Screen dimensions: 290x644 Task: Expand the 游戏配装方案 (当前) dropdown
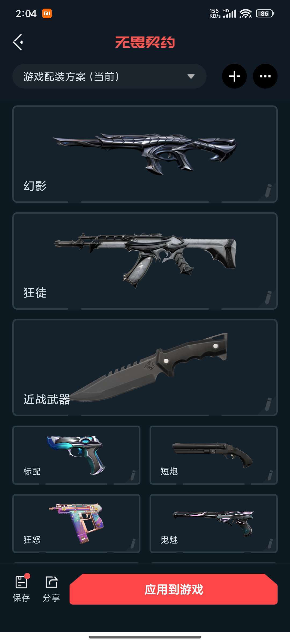pyautogui.click(x=109, y=76)
